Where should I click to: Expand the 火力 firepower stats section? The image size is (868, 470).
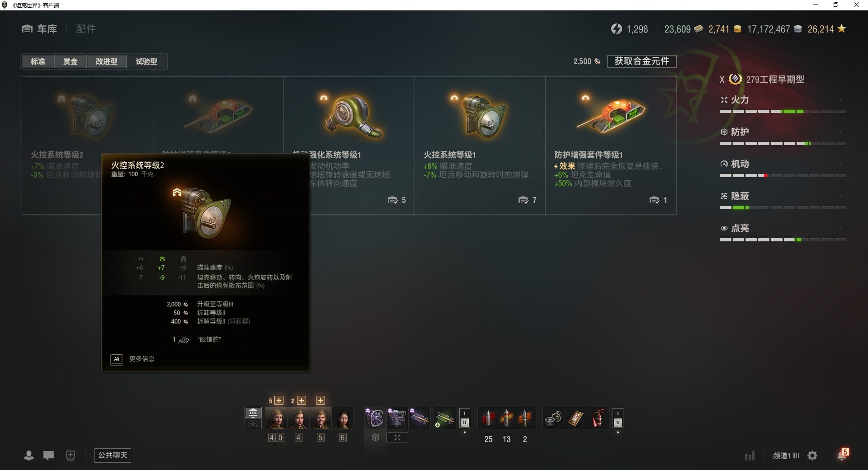coord(783,100)
